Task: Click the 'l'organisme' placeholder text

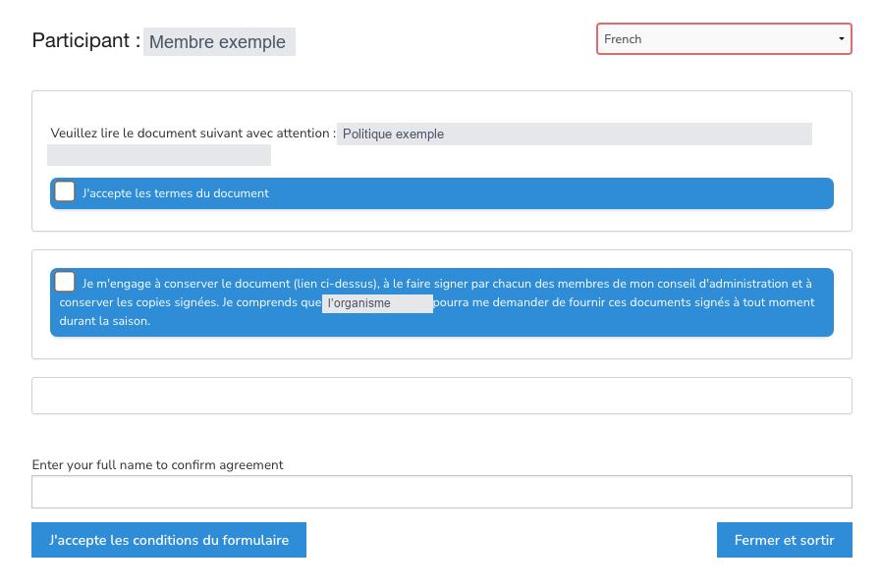Action: [359, 303]
